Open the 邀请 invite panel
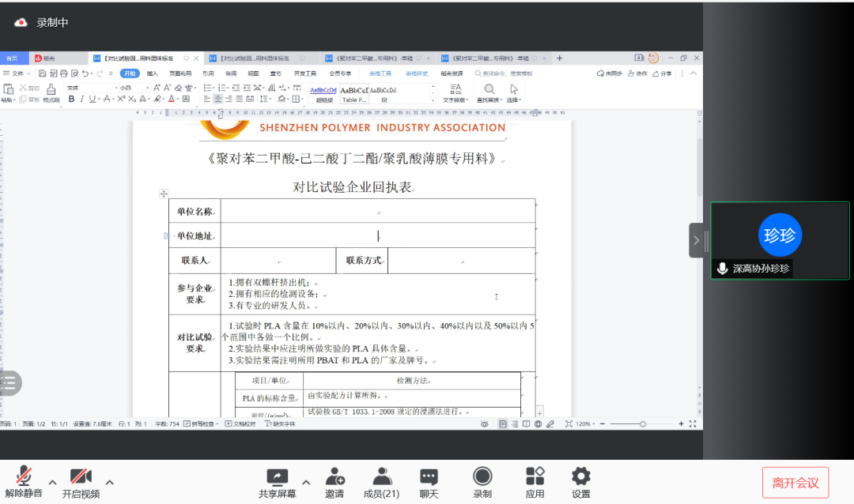 point(334,482)
